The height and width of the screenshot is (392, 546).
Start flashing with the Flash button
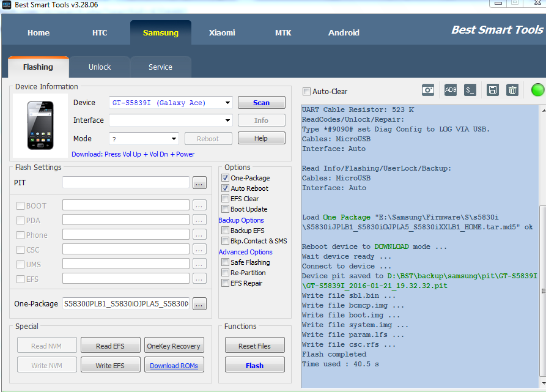[x=254, y=366]
